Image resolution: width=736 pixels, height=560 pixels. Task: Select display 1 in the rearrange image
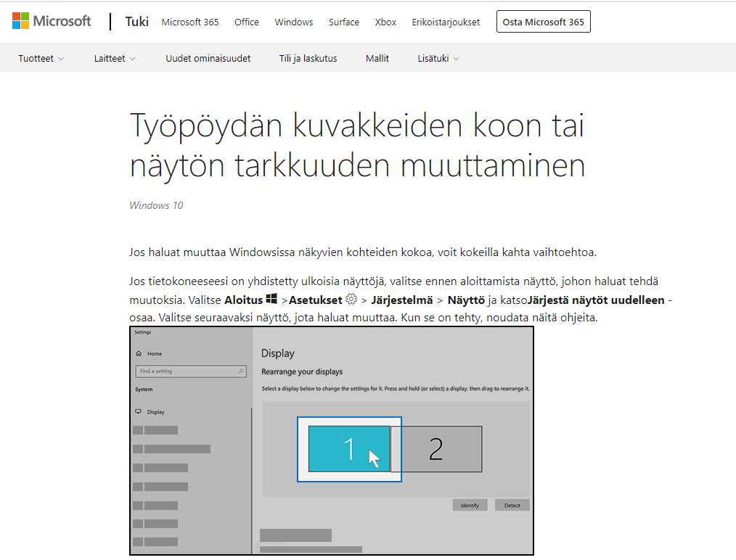(348, 449)
